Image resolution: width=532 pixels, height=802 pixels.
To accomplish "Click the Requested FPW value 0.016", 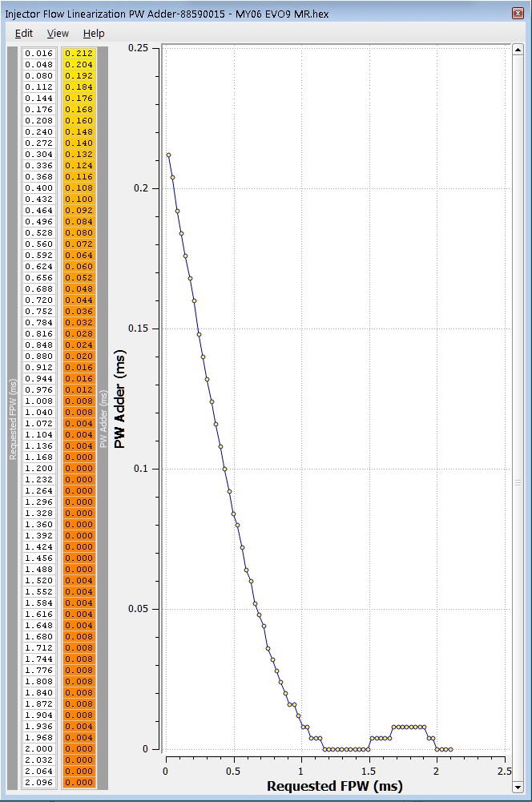I will [39, 53].
